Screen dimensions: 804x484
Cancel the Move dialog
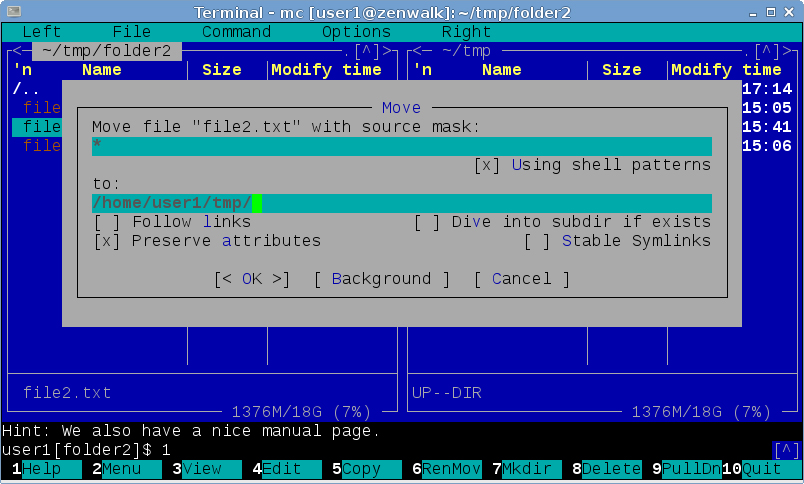click(x=521, y=279)
